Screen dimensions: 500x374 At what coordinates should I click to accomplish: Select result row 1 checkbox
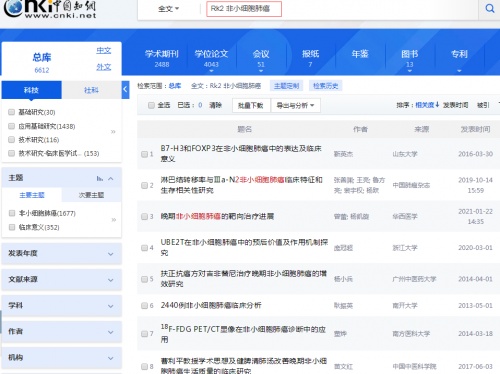[144, 154]
